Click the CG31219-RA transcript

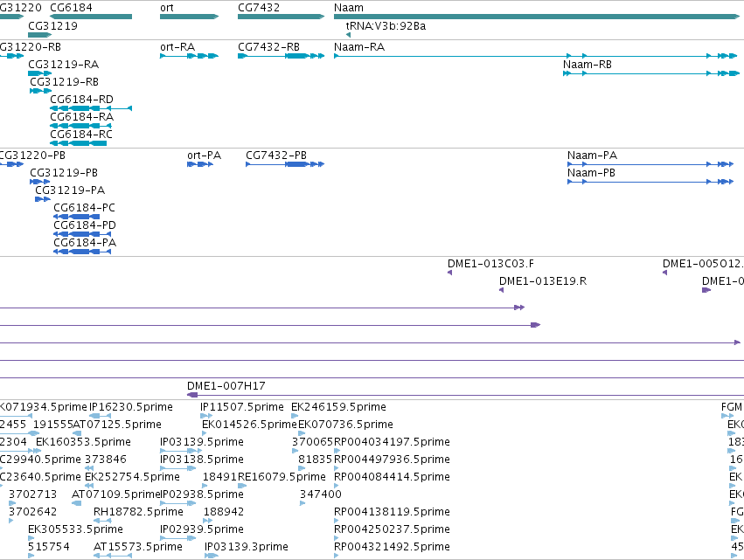click(x=40, y=73)
